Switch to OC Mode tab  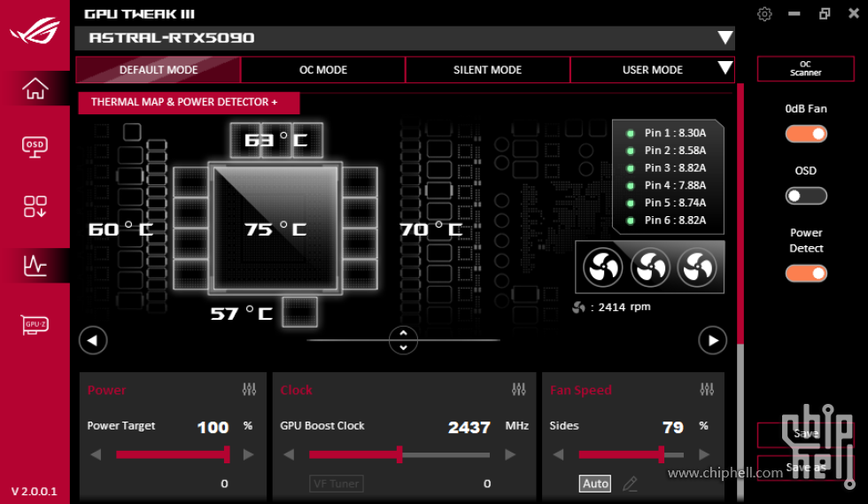click(x=322, y=70)
